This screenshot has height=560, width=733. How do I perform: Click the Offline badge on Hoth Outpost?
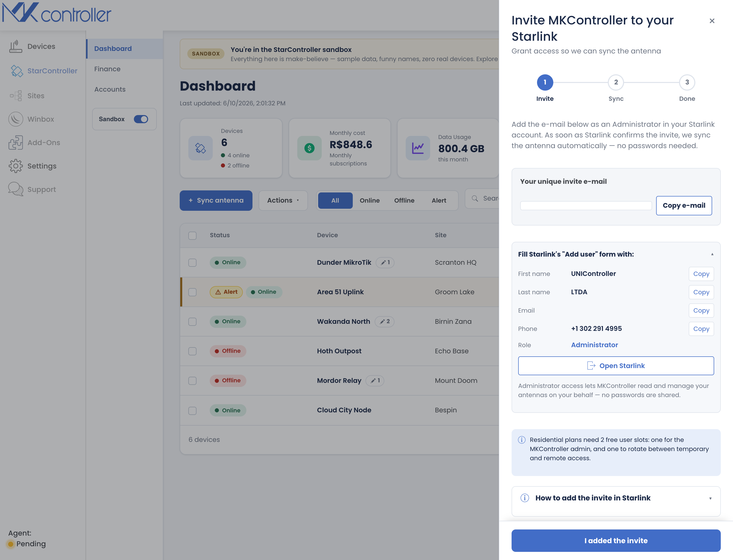(228, 351)
